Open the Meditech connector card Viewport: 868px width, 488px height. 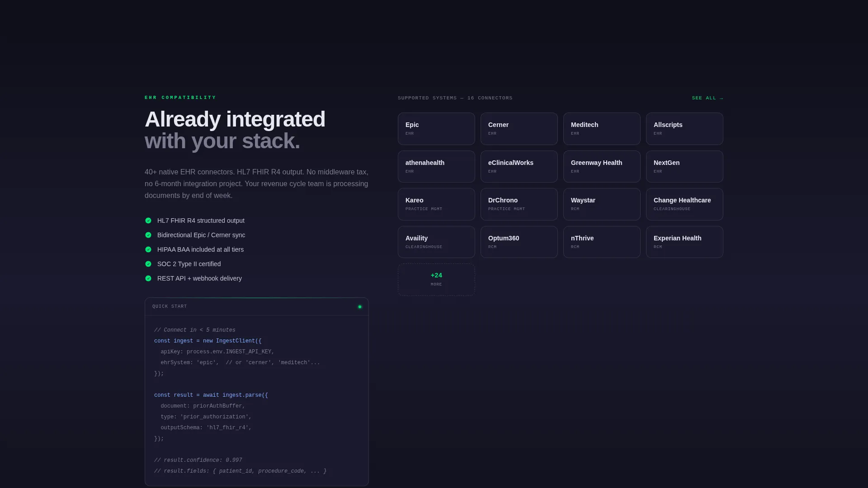[602, 129]
